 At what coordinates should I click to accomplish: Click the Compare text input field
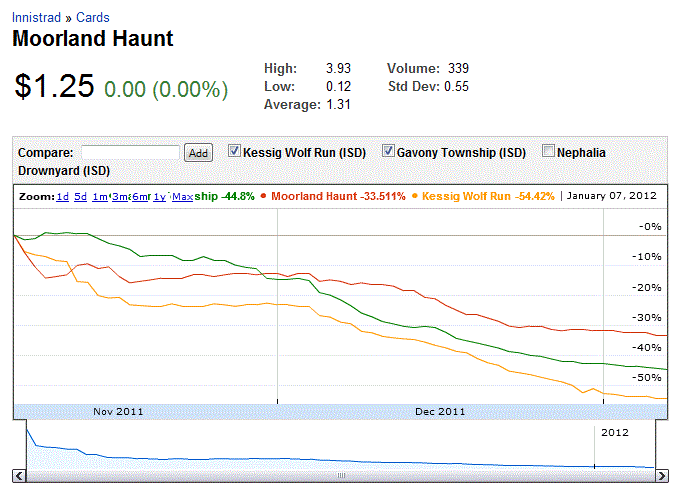pos(130,153)
